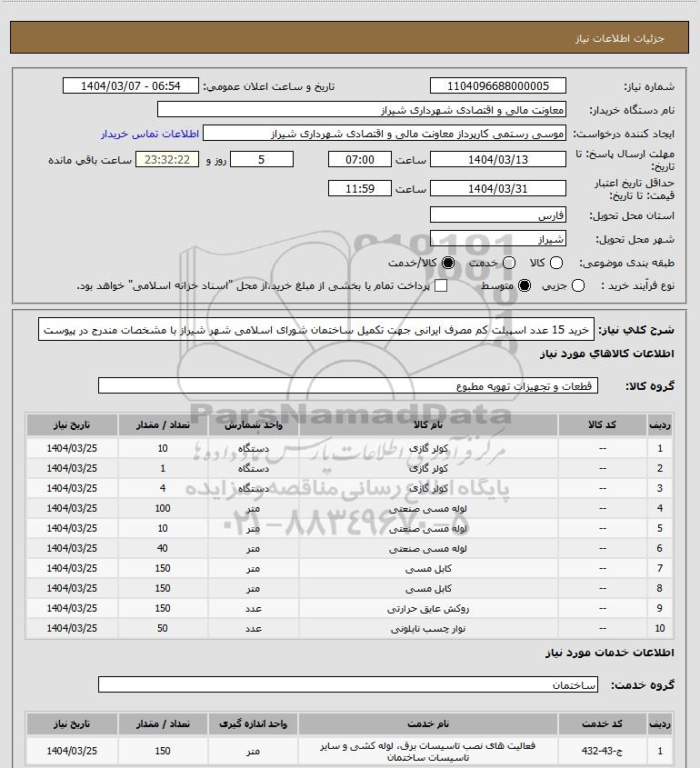The width and height of the screenshot is (700, 768).
Task: Select the کالا radio button
Action: [x=556, y=263]
